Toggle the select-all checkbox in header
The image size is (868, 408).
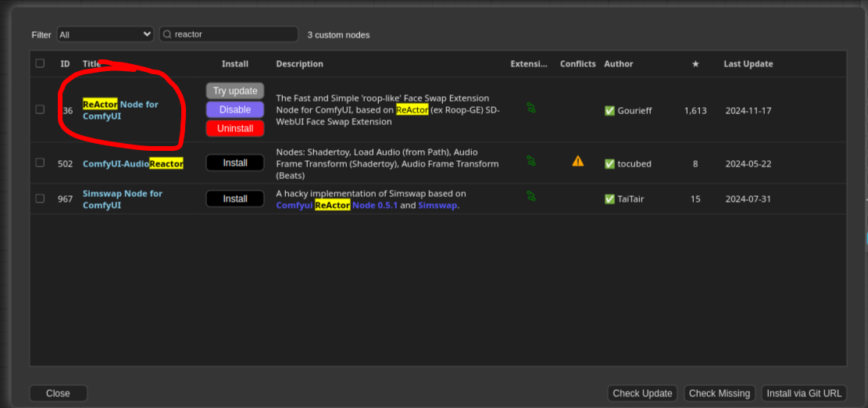[x=40, y=64]
